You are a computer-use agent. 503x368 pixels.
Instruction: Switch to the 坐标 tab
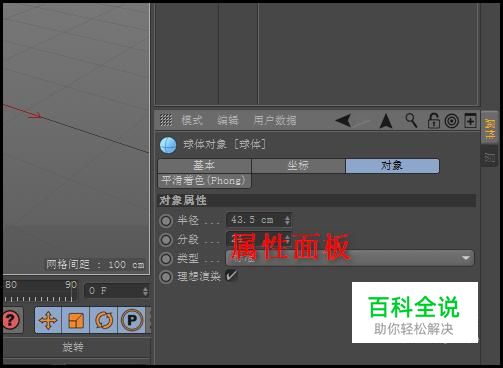pos(298,166)
